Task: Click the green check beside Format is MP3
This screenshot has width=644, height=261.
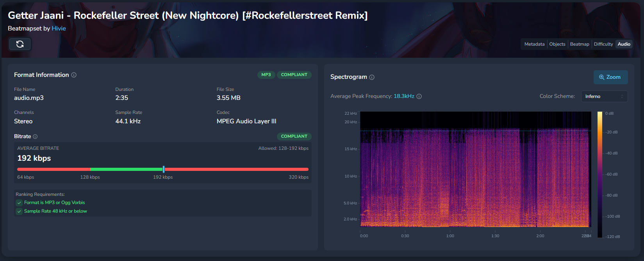Action: coord(19,203)
